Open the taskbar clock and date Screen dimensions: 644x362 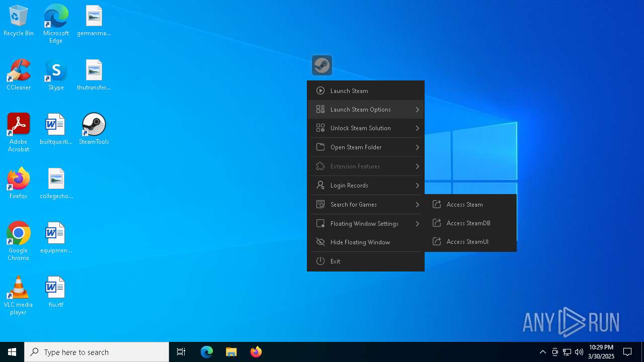(x=601, y=352)
